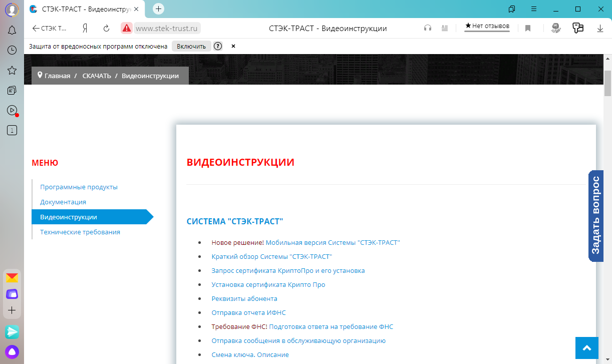Click scroll-to-top arrow button
612x364 pixels.
(x=587, y=347)
